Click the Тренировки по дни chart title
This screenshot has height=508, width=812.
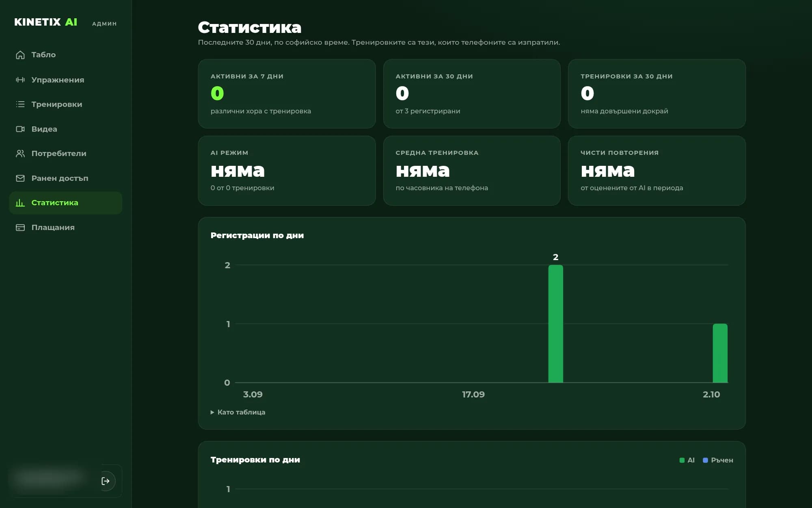point(255,460)
